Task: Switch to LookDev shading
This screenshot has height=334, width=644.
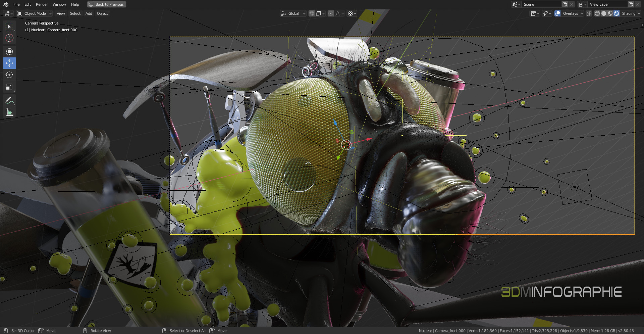Action: (610, 13)
